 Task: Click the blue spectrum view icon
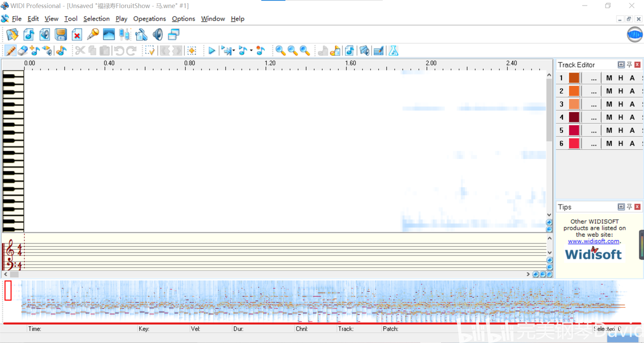(x=109, y=35)
